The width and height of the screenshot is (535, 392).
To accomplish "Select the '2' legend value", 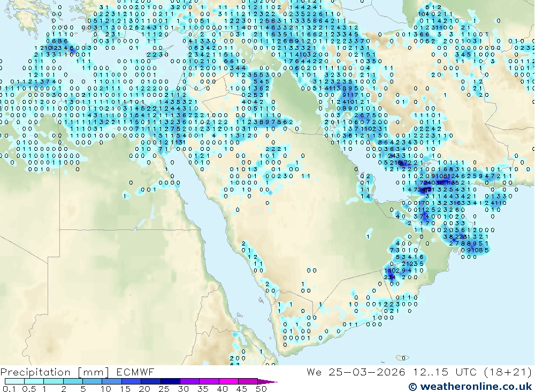I will click(x=64, y=389).
